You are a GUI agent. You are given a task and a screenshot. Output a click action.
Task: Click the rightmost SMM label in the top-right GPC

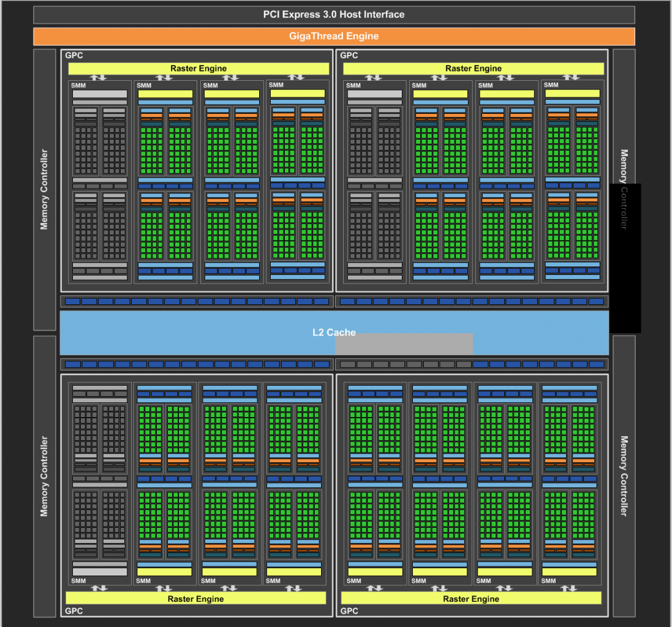click(x=551, y=84)
